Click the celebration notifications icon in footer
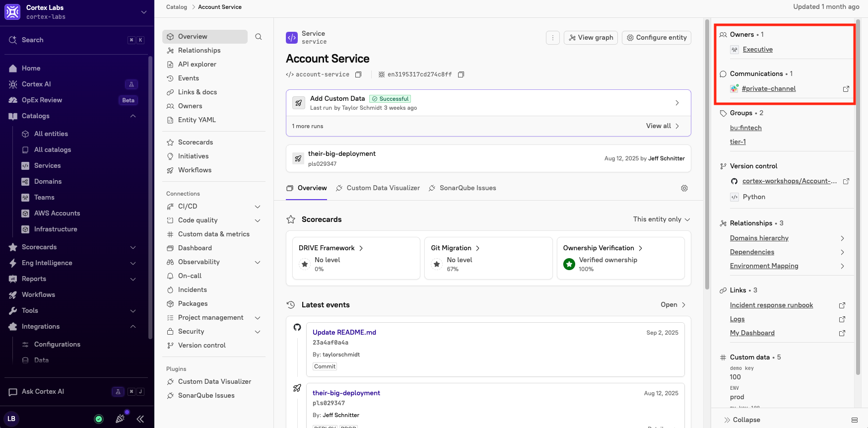This screenshot has width=868, height=428. point(120,419)
